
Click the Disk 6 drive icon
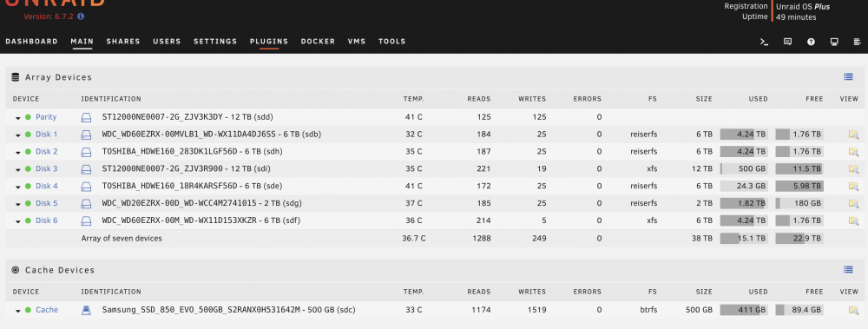[x=86, y=220]
